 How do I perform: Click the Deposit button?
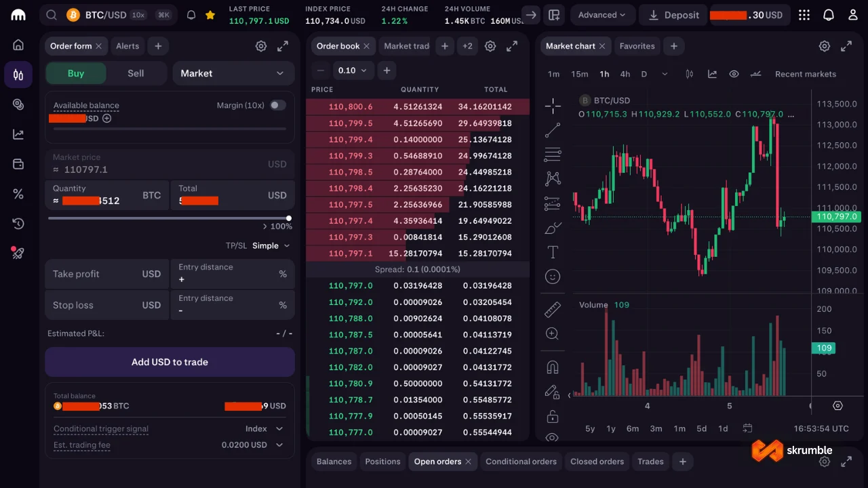pyautogui.click(x=673, y=15)
